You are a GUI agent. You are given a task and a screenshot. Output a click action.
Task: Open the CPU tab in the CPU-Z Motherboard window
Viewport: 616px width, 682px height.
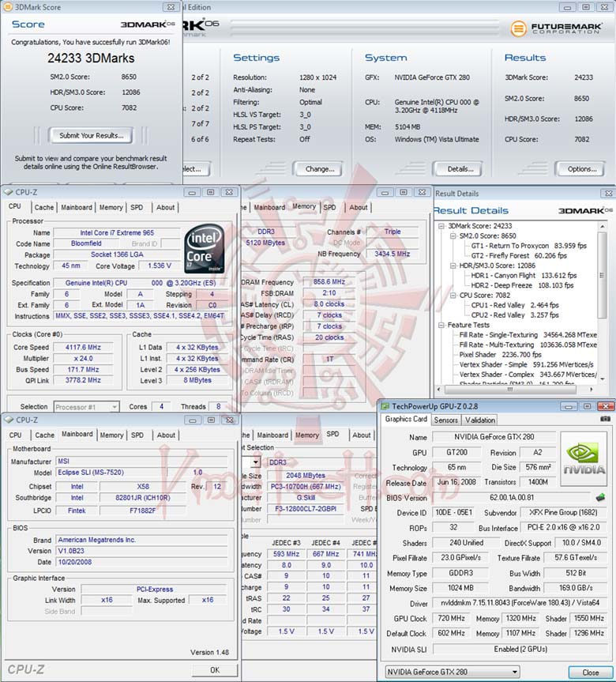tap(15, 435)
